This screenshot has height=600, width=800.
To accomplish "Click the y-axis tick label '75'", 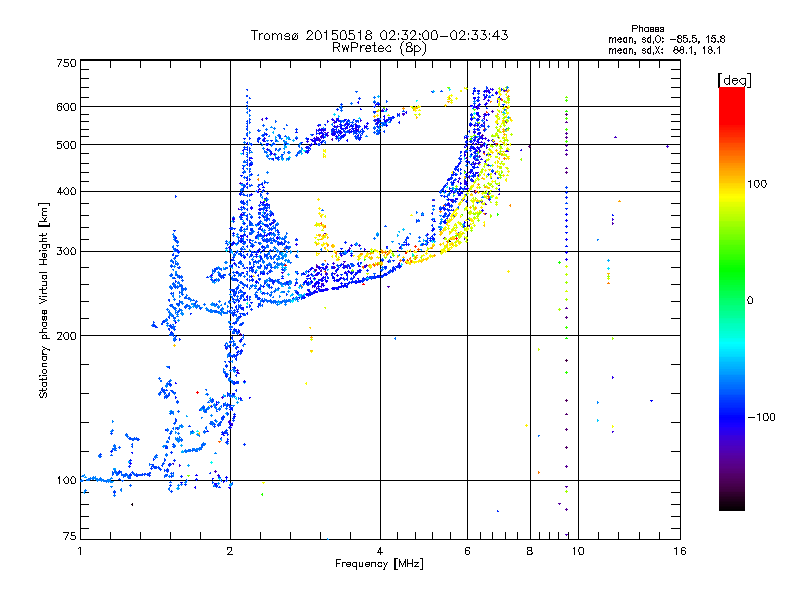I will click(70, 536).
